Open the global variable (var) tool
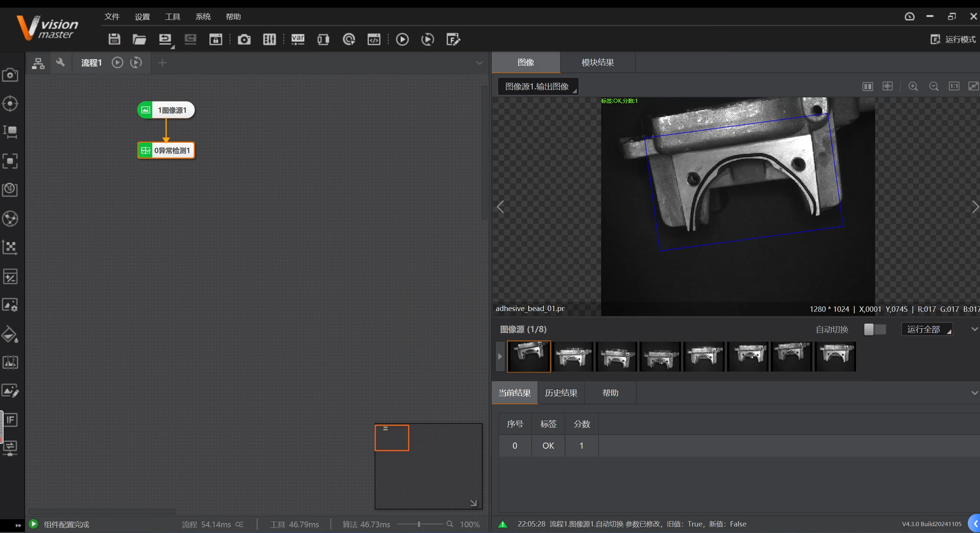 click(297, 39)
